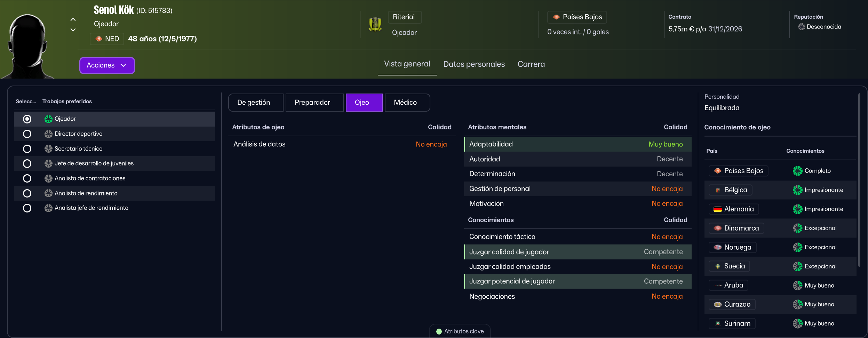Viewport: 868px width, 338px height.
Task: Click the Impresionante knowledge icon for Alemania
Action: click(x=798, y=209)
